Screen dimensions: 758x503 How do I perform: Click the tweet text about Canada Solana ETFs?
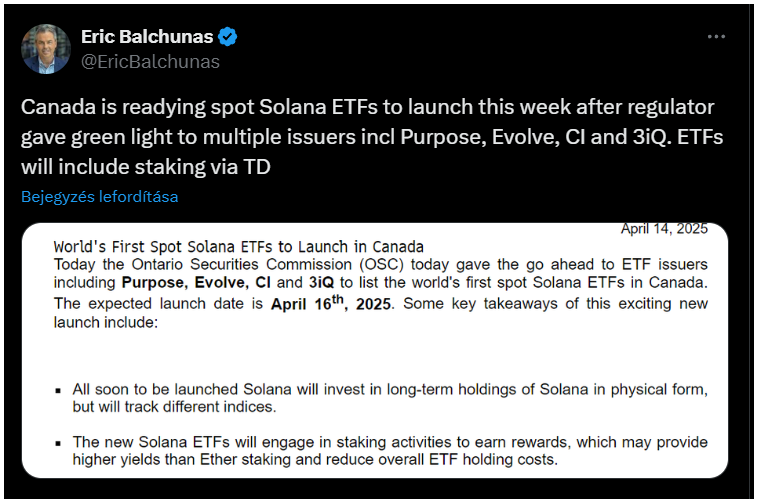[x=372, y=137]
